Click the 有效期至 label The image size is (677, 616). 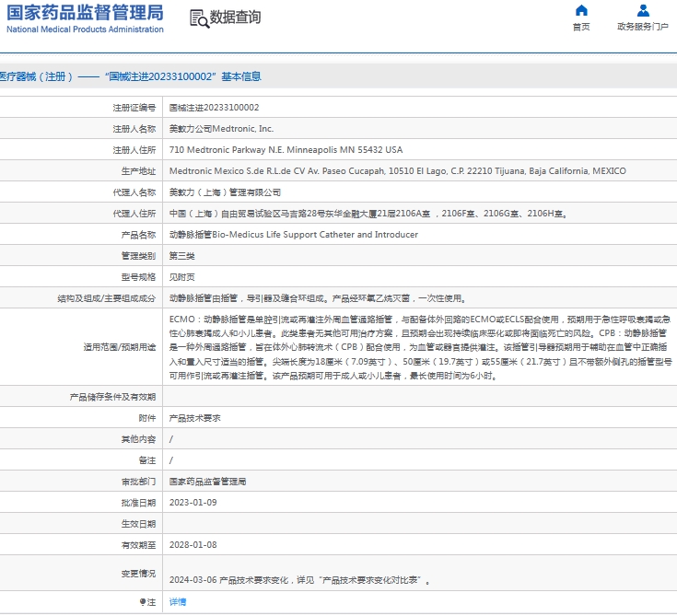click(x=138, y=545)
